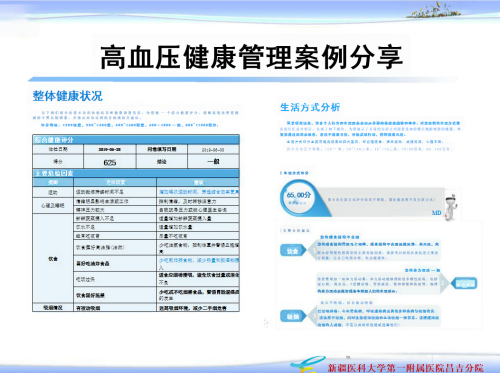
Task: Select the 饮食 category cell in table
Action: [53, 258]
